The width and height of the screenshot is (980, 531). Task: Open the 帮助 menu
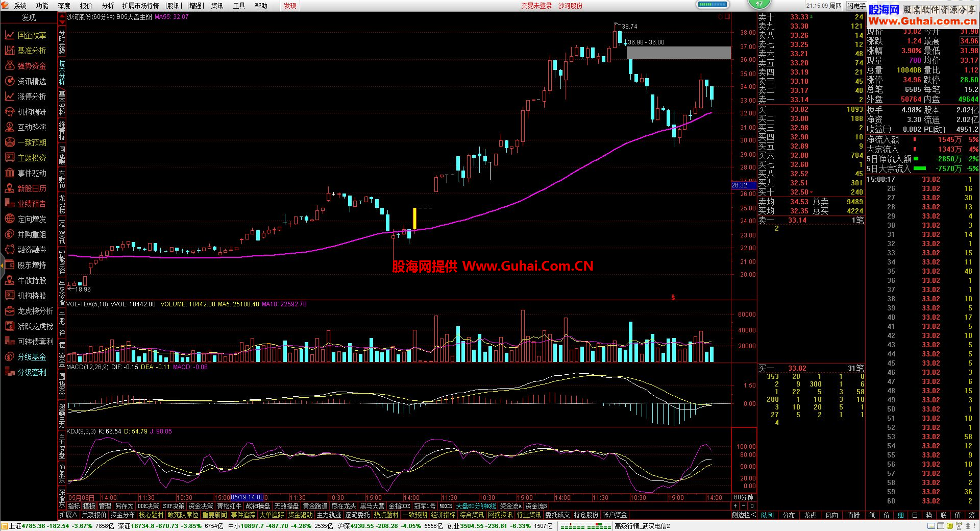point(261,6)
